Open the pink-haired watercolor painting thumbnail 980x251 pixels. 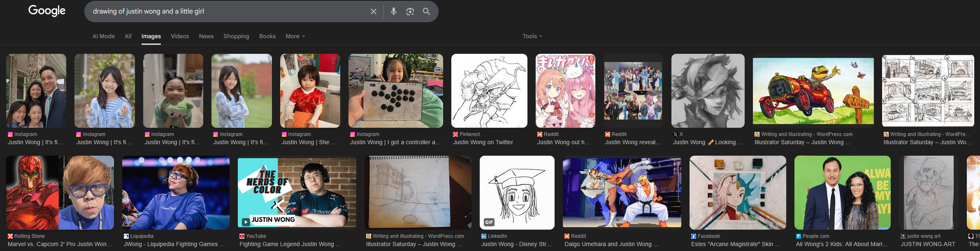pyautogui.click(x=738, y=193)
